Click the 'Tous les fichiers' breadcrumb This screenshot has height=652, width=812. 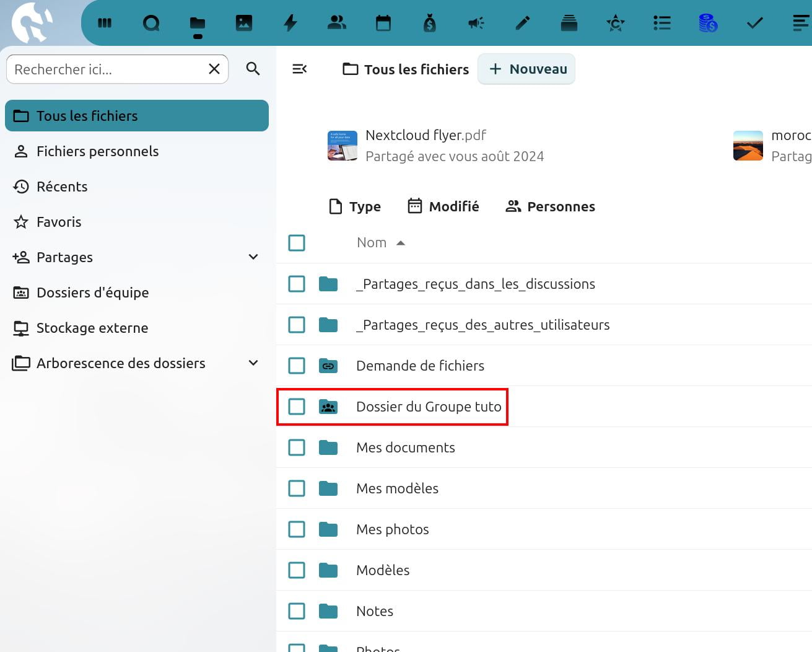(406, 69)
